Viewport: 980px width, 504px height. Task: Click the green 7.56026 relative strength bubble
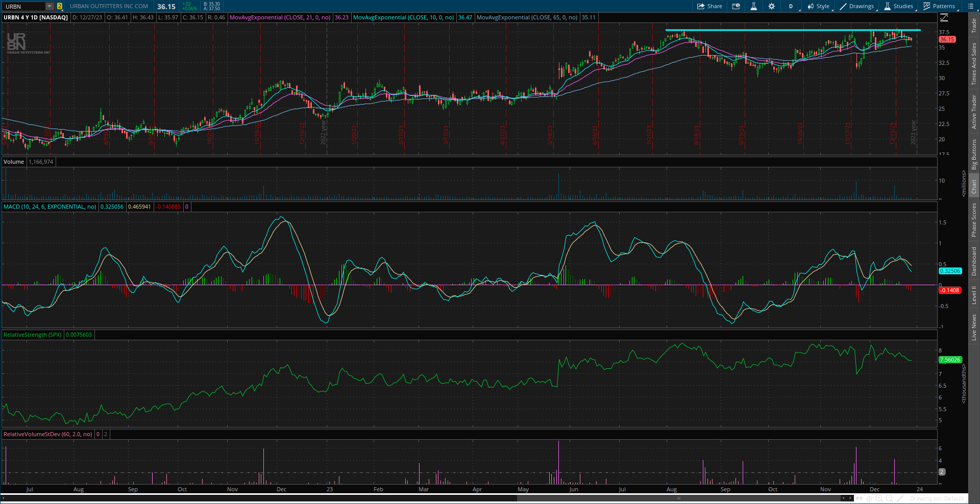coord(950,360)
